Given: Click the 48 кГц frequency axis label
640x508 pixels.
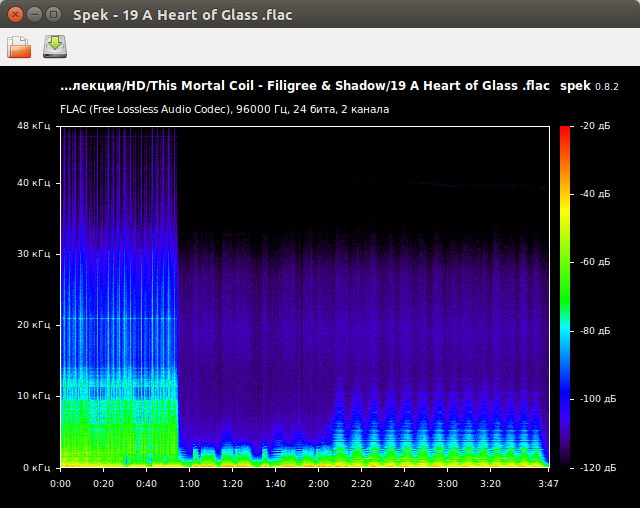Looking at the screenshot, I should 34,127.
